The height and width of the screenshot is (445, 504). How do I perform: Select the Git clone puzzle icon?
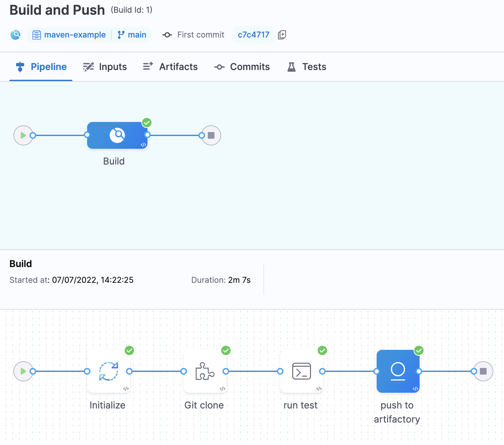coord(205,371)
